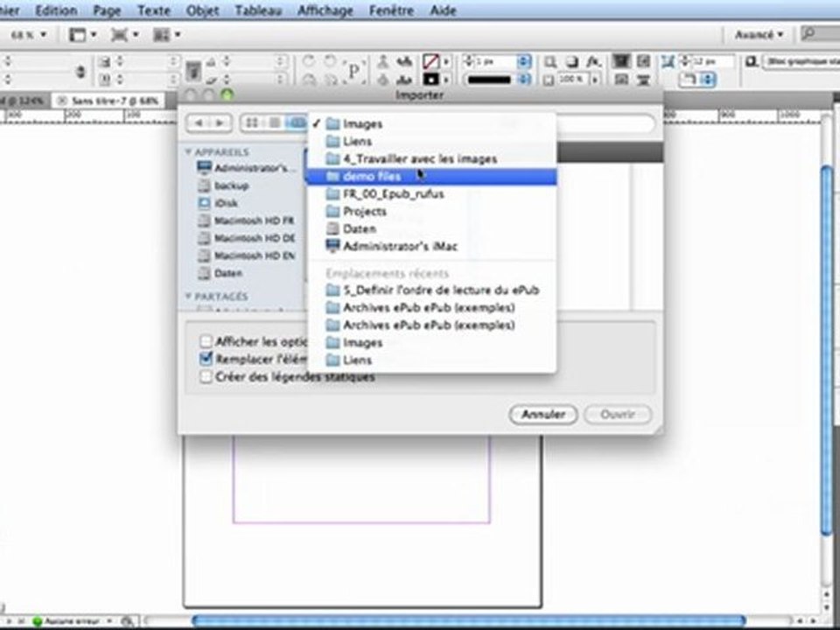Open the Fenêtre menu
The height and width of the screenshot is (630, 840).
pos(391,10)
